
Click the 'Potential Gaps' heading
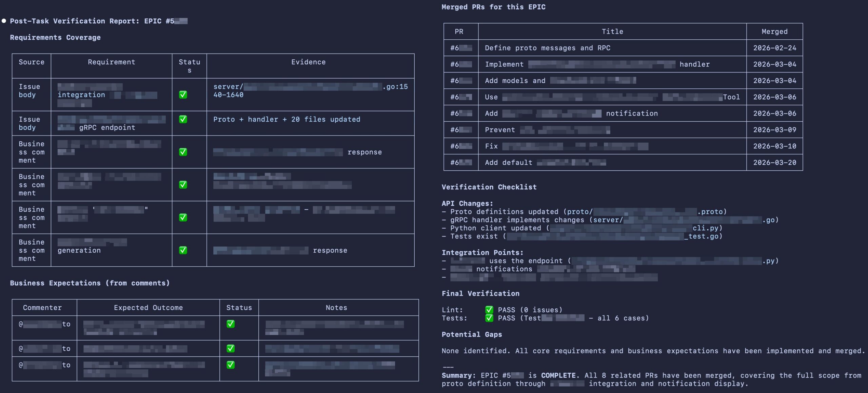(472, 334)
